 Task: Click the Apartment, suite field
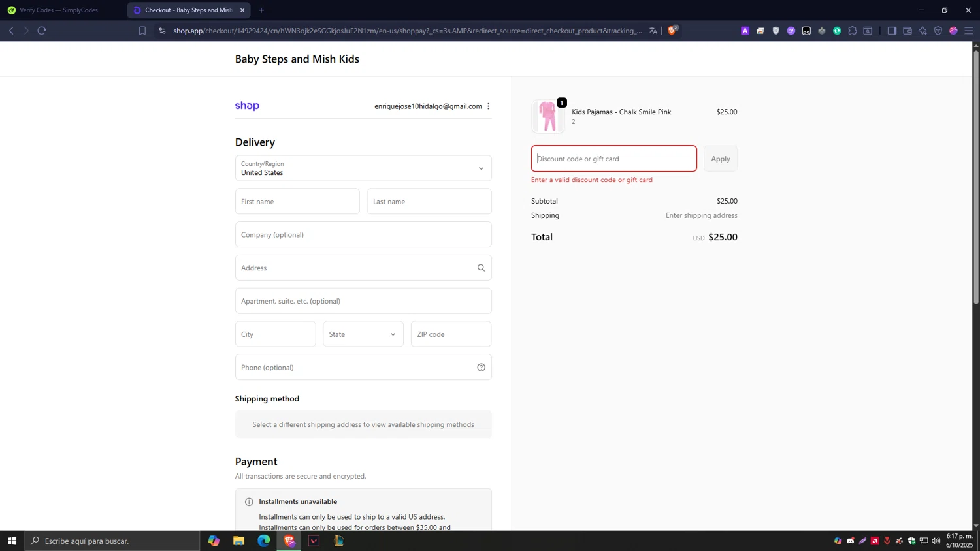(363, 301)
